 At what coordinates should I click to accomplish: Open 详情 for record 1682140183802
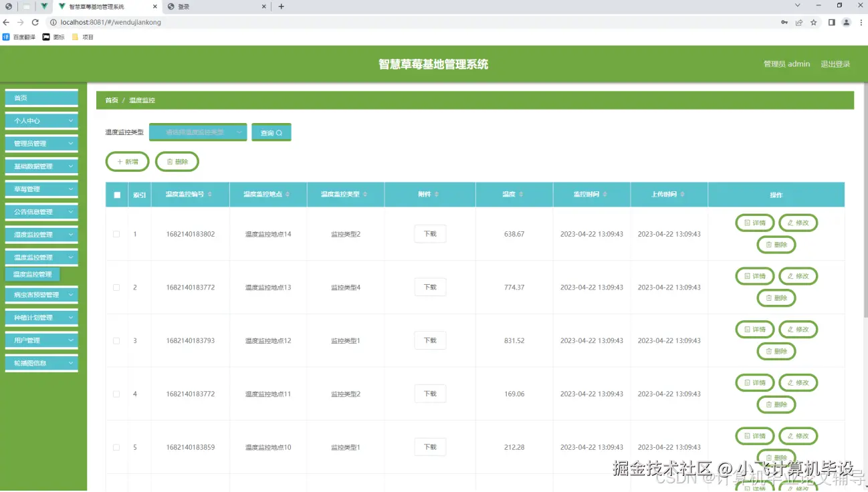pos(755,223)
